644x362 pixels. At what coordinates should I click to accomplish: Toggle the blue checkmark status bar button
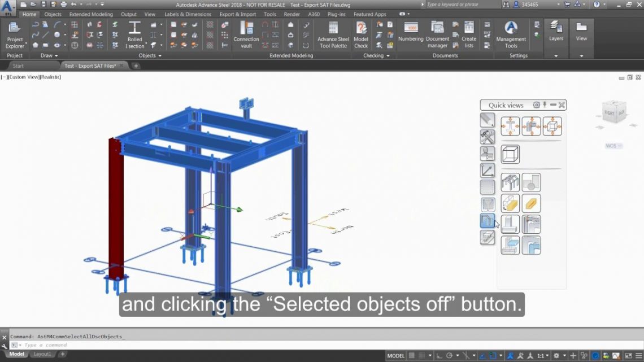595,355
